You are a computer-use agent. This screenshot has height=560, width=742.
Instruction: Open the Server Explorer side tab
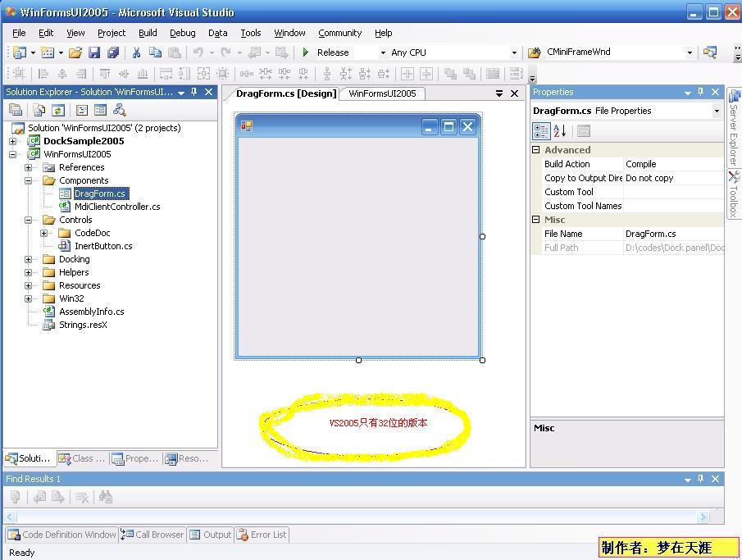click(x=734, y=127)
